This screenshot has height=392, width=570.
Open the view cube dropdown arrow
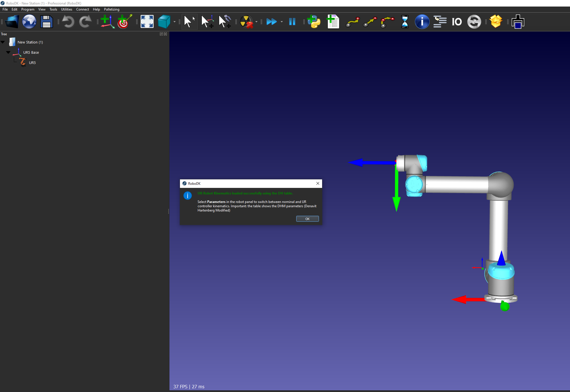pos(175,22)
